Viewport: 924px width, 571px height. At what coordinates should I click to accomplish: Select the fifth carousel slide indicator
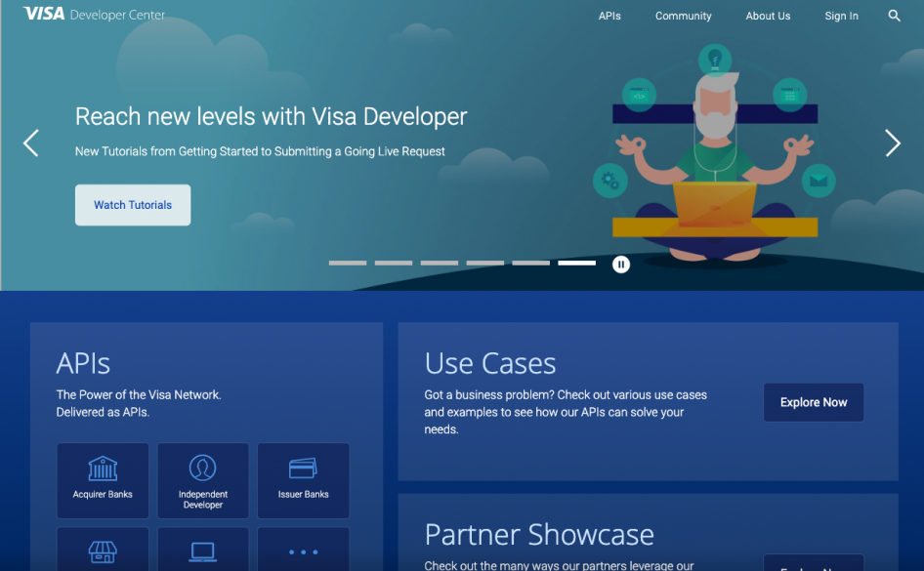pyautogui.click(x=531, y=264)
